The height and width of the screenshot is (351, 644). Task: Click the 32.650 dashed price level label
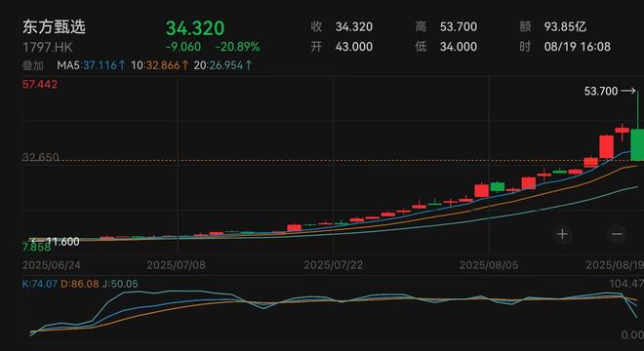(x=40, y=157)
